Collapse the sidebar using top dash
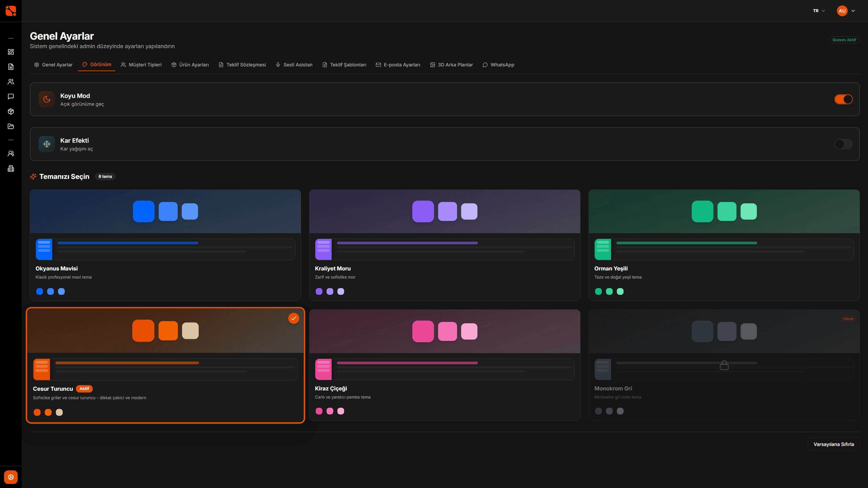The image size is (868, 488). [x=11, y=38]
